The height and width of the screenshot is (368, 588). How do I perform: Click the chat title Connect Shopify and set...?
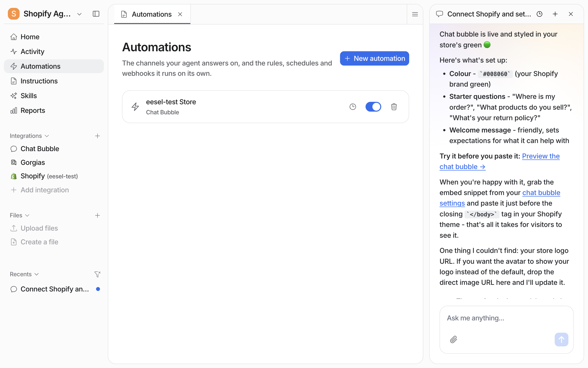pos(489,14)
